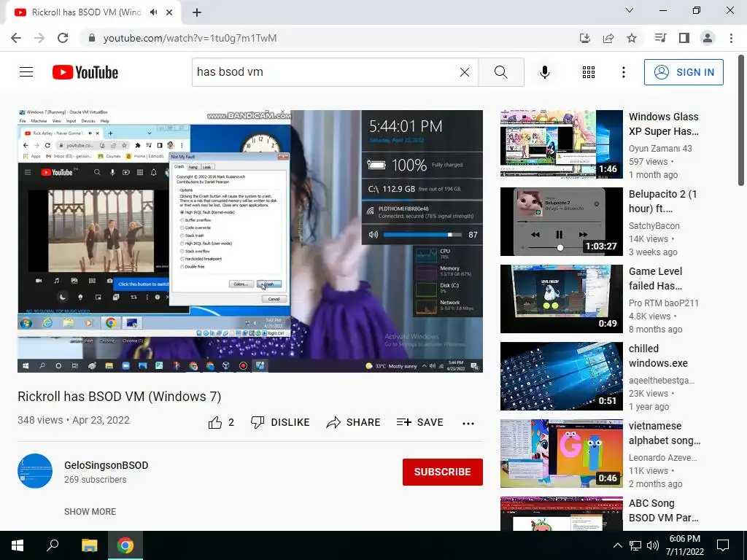Click the SHARE button
Viewport: 747px width, 560px height.
[x=354, y=422]
